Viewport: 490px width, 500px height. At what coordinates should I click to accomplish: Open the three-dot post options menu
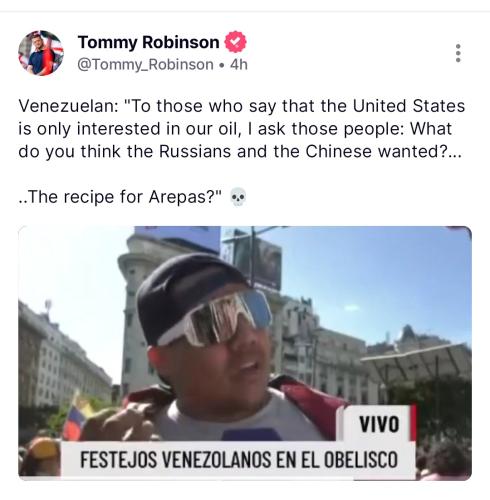pyautogui.click(x=458, y=53)
